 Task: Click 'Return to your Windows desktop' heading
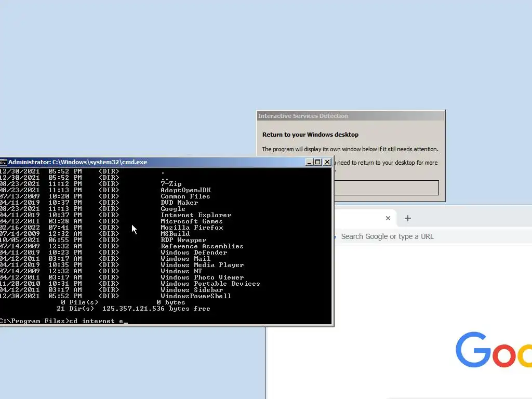point(310,135)
